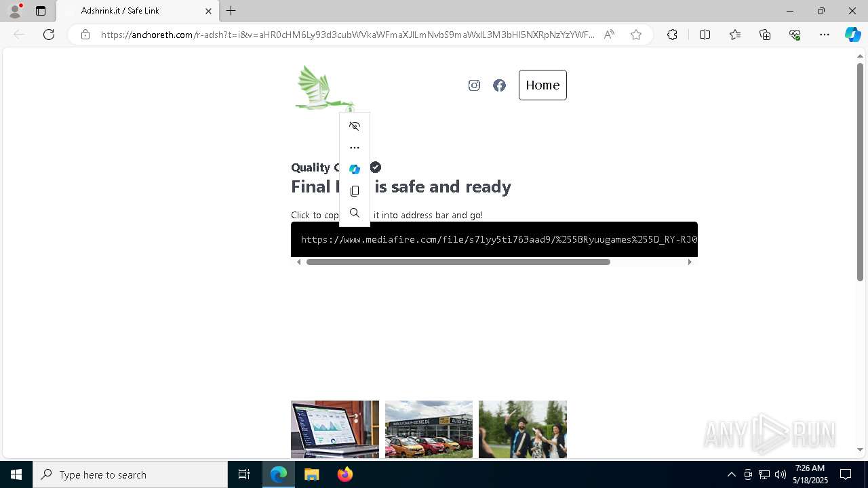Viewport: 868px width, 488px height.
Task: Hide the image hover menu icon
Action: click(x=355, y=126)
